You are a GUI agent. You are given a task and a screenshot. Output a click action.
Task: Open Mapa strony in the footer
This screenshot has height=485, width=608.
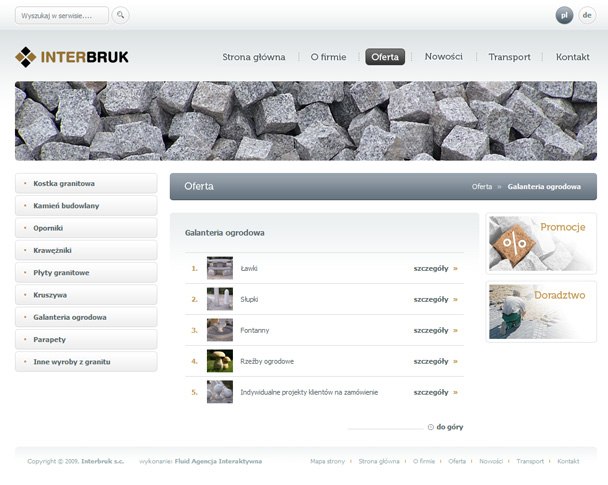coord(327,461)
